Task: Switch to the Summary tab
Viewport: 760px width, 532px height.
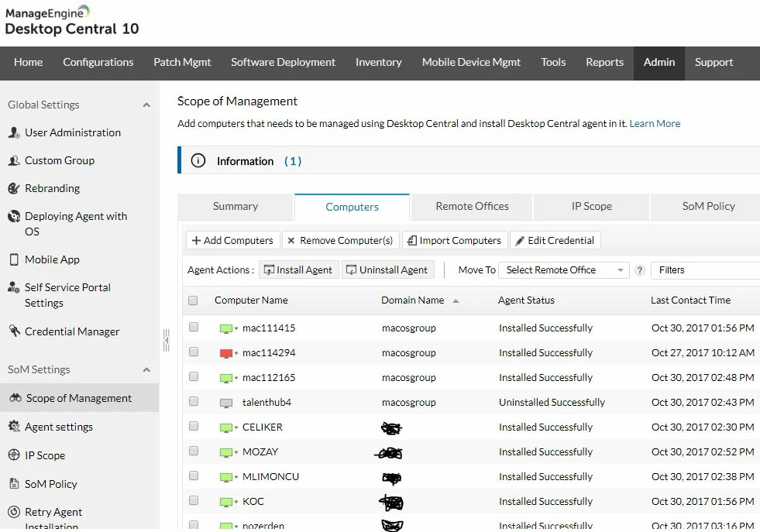Action: pos(236,207)
